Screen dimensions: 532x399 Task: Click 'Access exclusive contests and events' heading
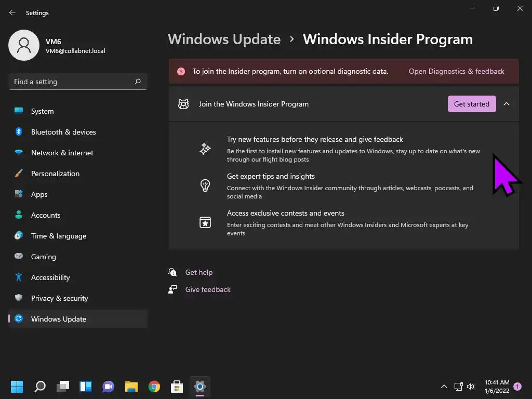(285, 213)
